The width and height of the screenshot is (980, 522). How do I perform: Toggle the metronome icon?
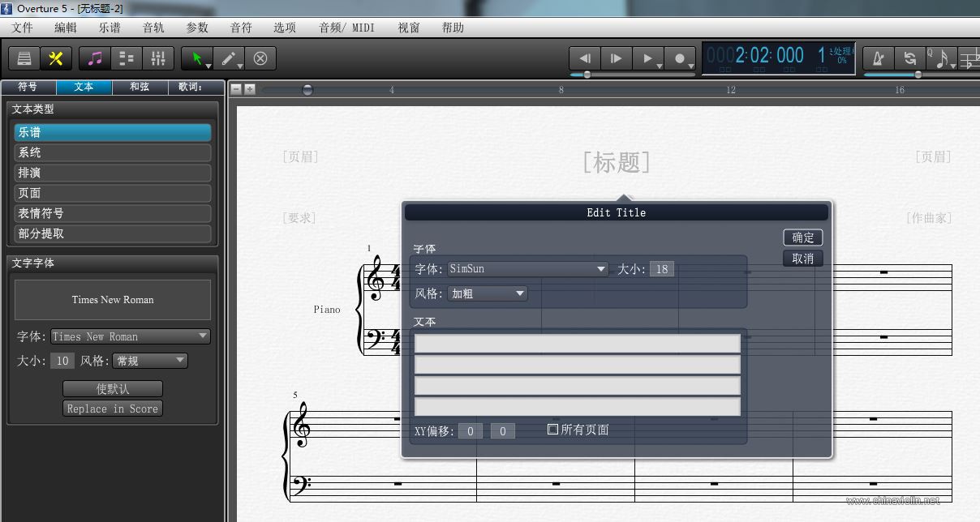coord(879,58)
